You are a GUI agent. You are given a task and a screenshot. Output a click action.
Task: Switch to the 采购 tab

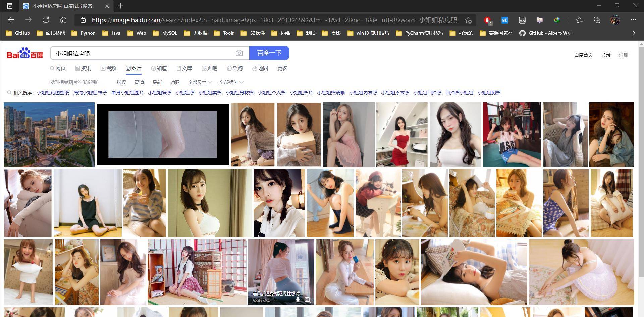[235, 69]
